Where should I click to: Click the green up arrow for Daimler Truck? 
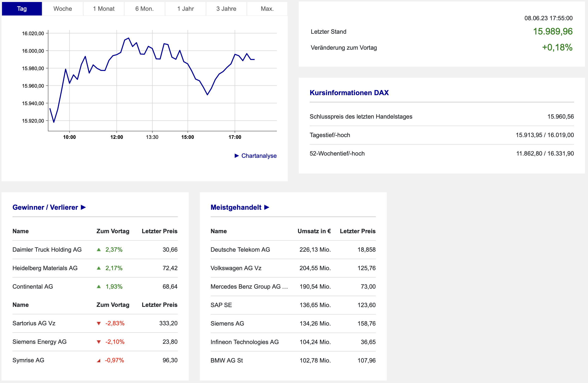pyautogui.click(x=99, y=250)
